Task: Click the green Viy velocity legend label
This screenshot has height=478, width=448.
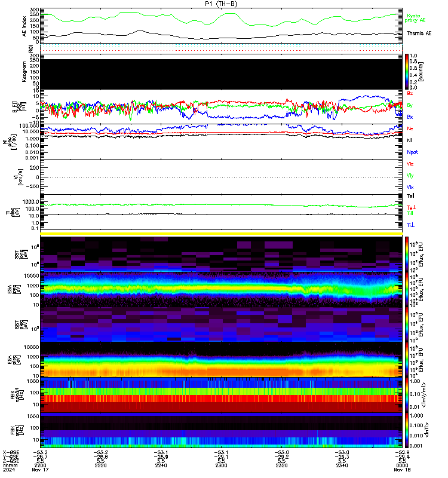Action: (x=410, y=176)
